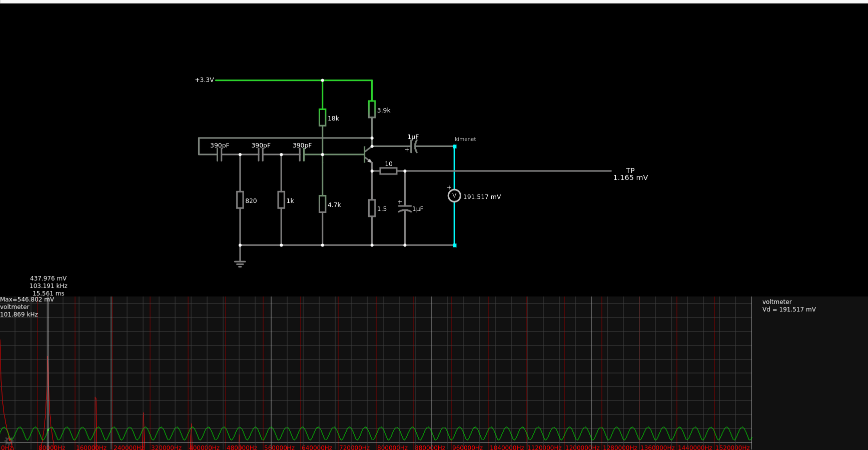Viewport: 868px width, 450px height.
Task: Click the 320000Hz axis label
Action: click(166, 447)
